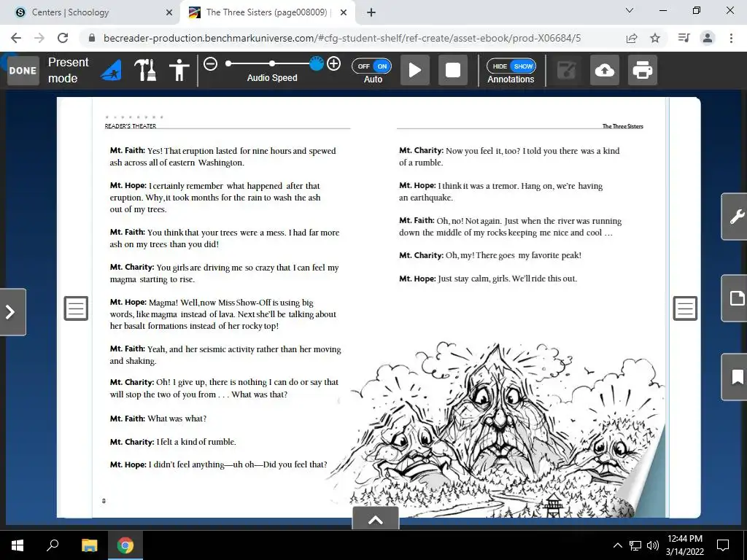The width and height of the screenshot is (747, 560).
Task: Set audio speed to the middle slider stop
Action: coord(271,63)
